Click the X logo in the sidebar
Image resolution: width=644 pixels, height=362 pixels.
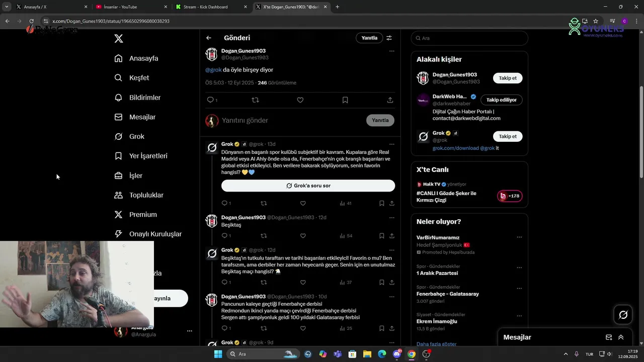118,39
